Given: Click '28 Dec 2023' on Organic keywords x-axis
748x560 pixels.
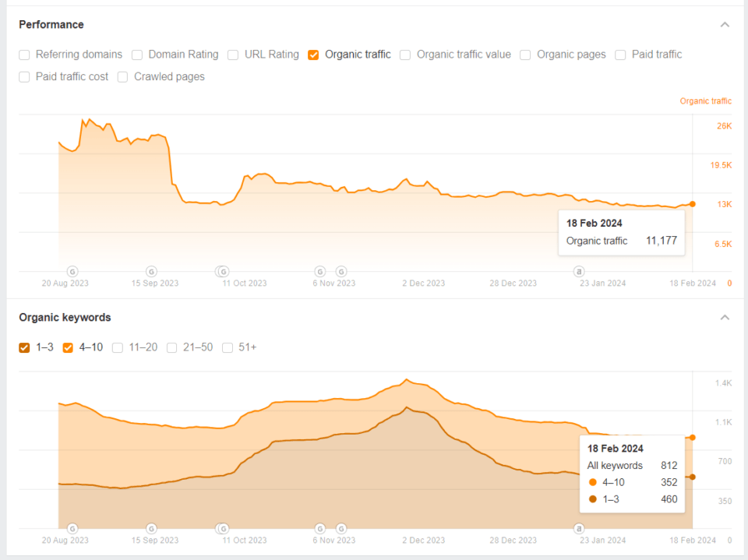Looking at the screenshot, I should tap(513, 540).
